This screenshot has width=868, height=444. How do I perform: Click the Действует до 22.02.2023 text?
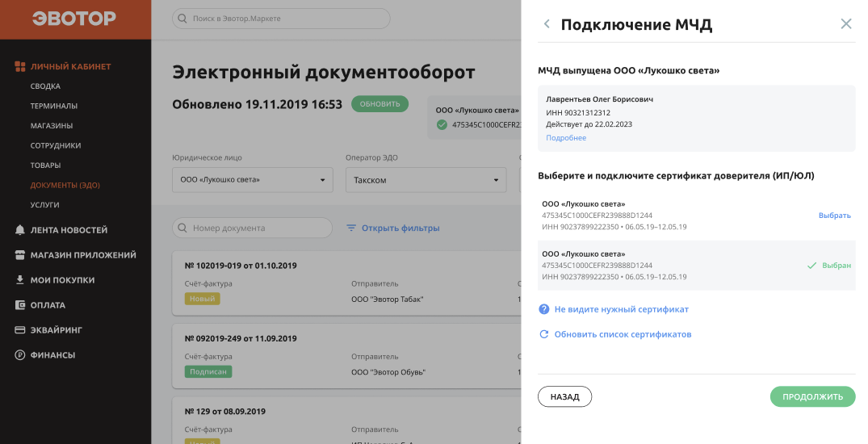589,124
